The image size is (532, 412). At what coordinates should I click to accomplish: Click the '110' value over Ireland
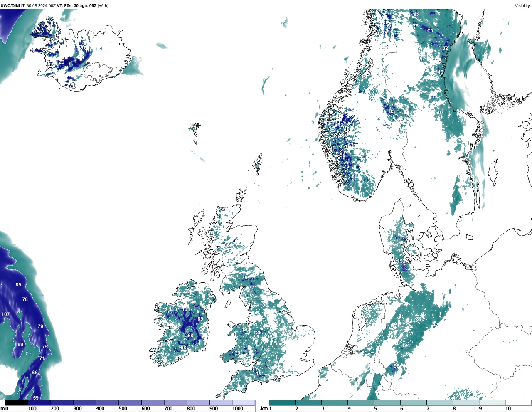coord(173,309)
